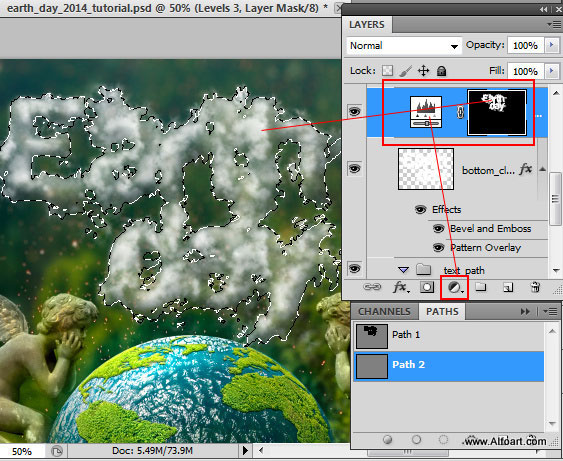Open the Opacity slider arrow
563x461 pixels.
pyautogui.click(x=552, y=45)
